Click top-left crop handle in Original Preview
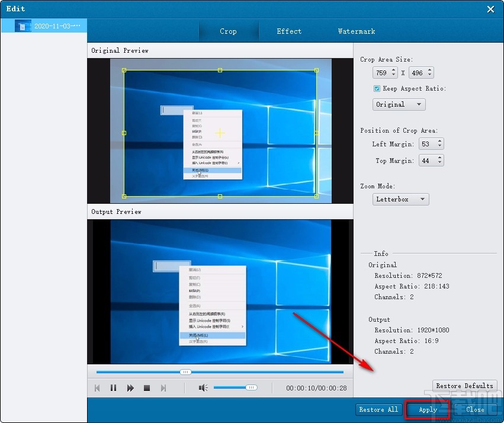 tap(124, 70)
